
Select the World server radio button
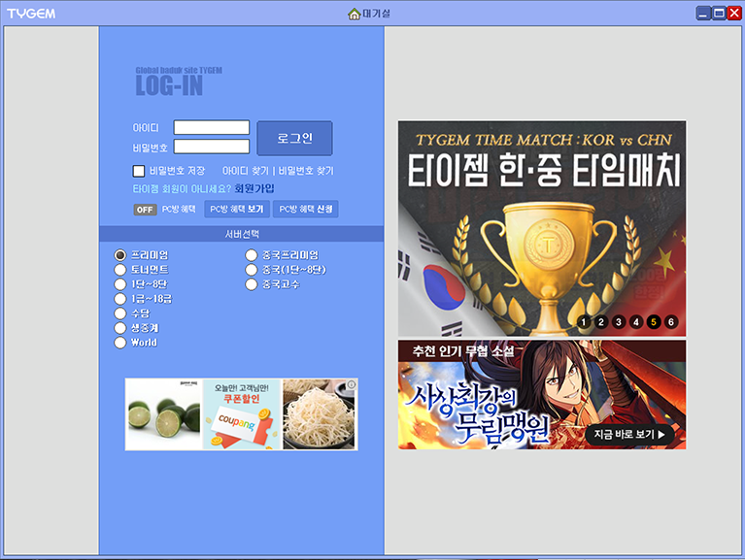coord(120,343)
